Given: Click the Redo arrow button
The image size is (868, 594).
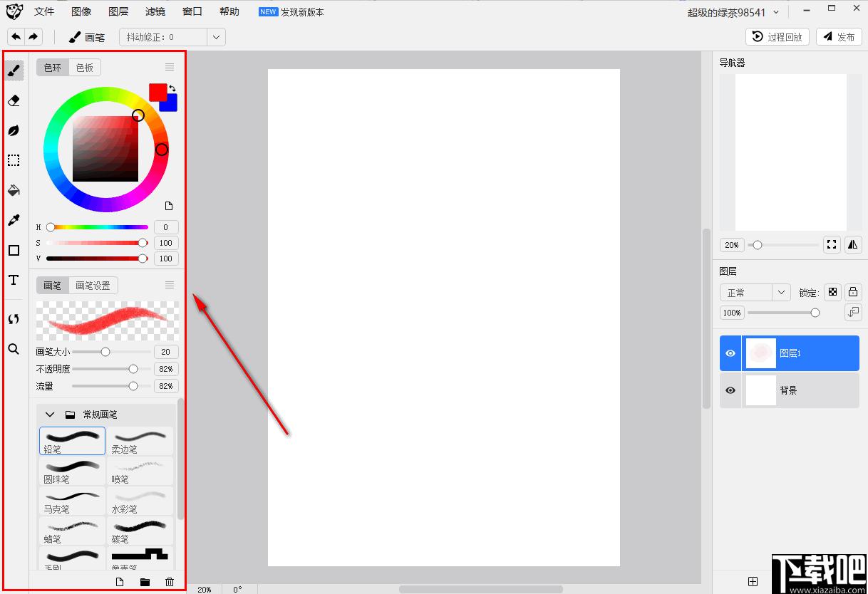Looking at the screenshot, I should [x=33, y=37].
